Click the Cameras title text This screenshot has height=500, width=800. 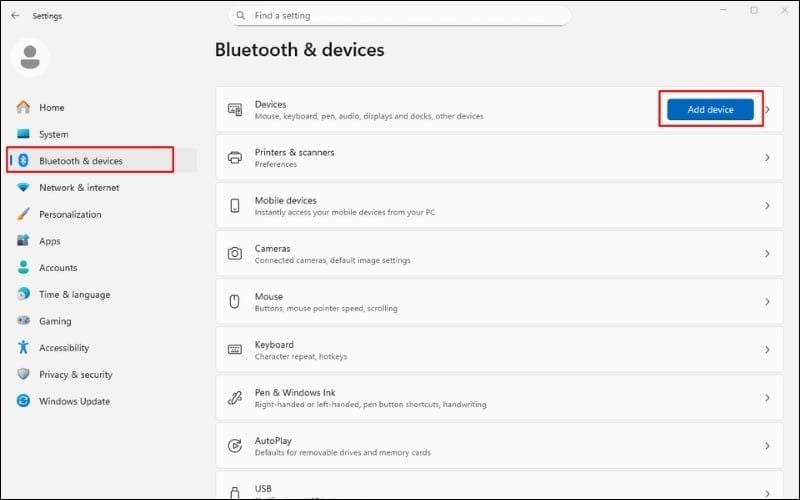pyautogui.click(x=272, y=248)
